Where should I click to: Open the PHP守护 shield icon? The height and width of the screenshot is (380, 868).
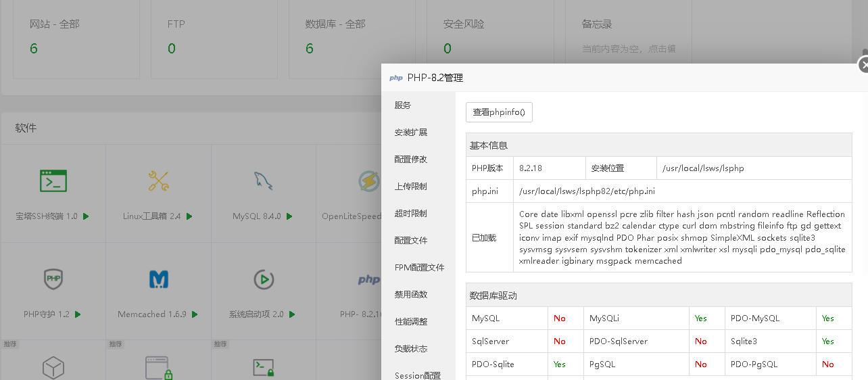(53, 279)
